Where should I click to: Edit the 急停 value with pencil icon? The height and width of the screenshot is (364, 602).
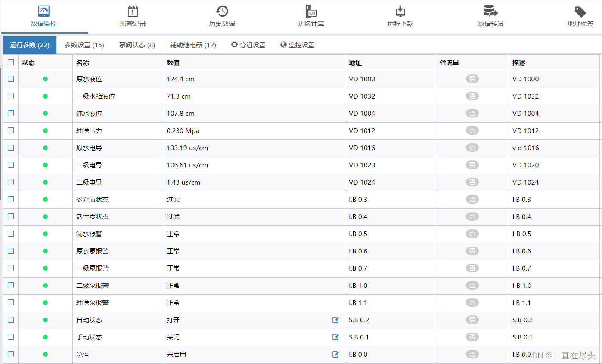coord(336,354)
